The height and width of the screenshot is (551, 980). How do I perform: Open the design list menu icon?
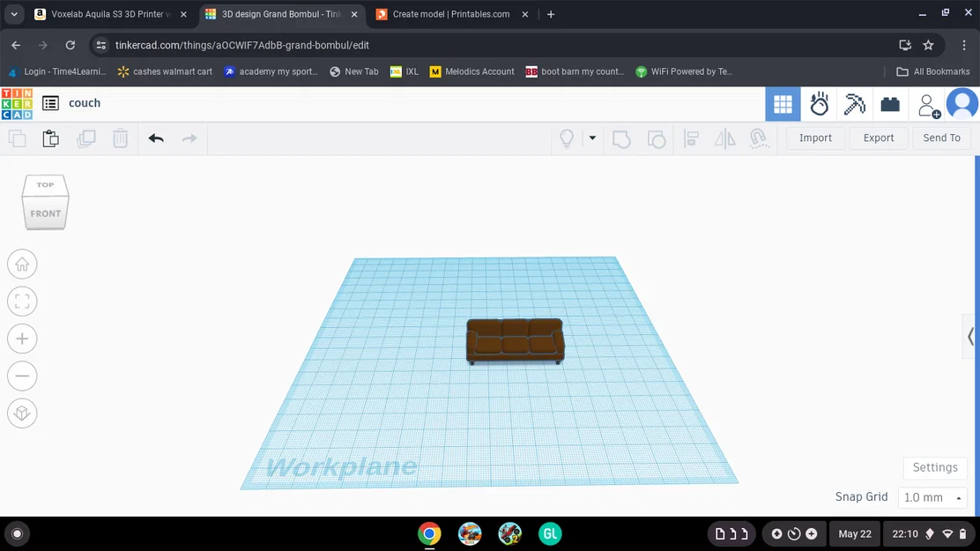point(50,103)
